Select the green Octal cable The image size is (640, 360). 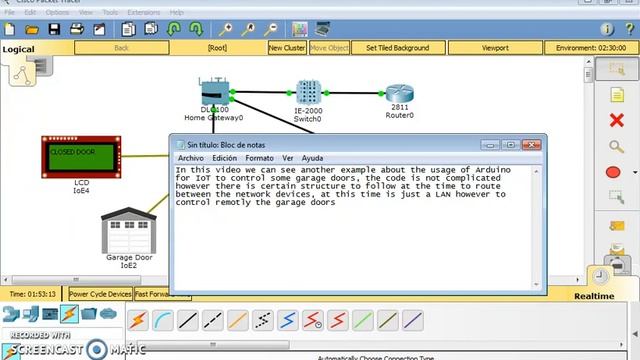[x=363, y=320]
